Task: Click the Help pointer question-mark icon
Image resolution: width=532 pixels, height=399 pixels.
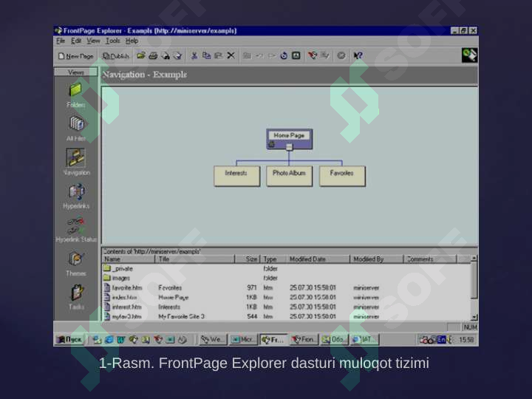Action: point(358,55)
